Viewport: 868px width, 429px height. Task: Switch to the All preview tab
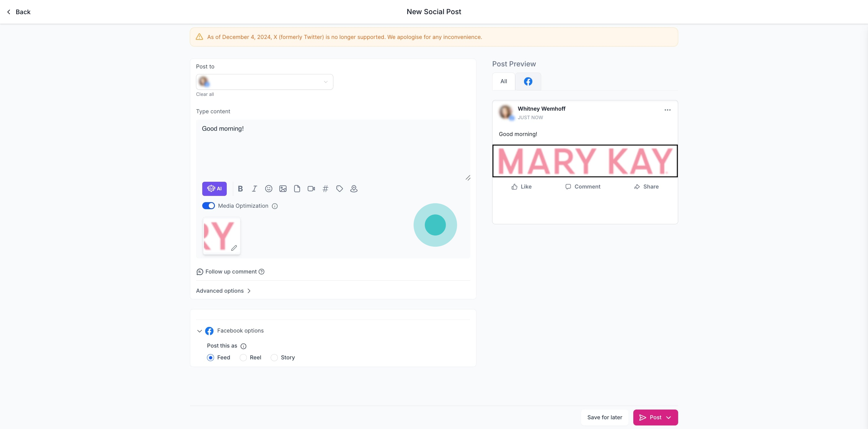(503, 81)
